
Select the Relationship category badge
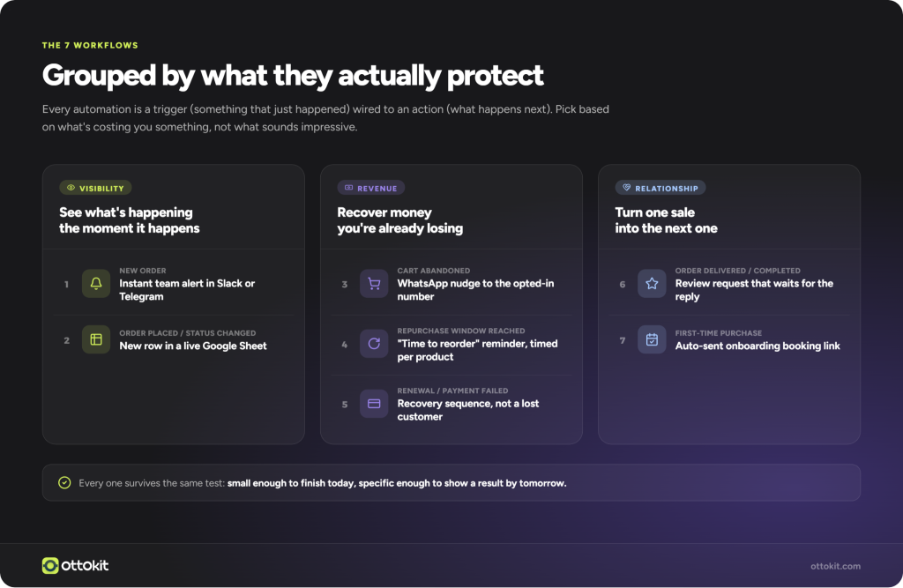click(660, 188)
